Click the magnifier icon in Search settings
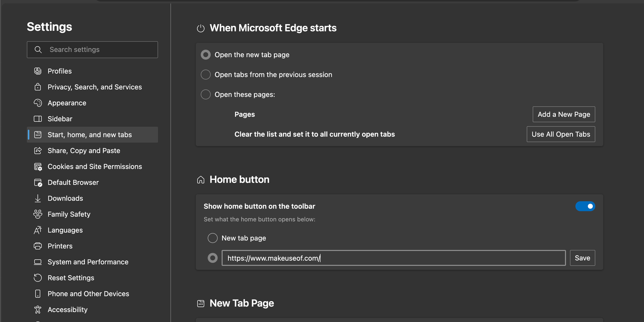Screen dimensions: 644x322 [x=38, y=50]
